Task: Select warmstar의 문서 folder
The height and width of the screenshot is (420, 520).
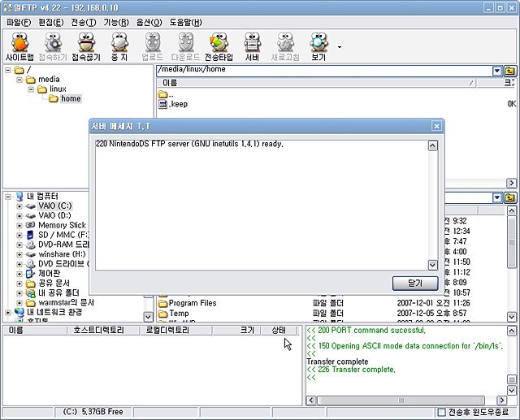Action: (x=67, y=303)
